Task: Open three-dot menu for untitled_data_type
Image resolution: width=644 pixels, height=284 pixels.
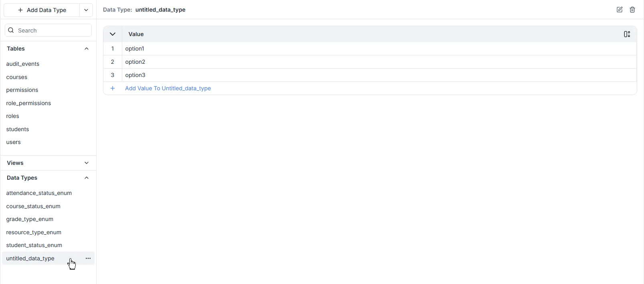Action: 88,258
